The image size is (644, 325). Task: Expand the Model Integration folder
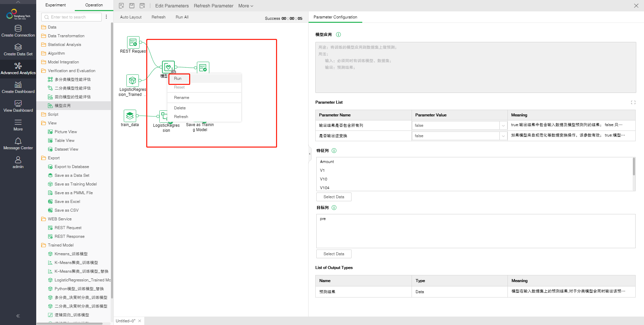pos(60,62)
